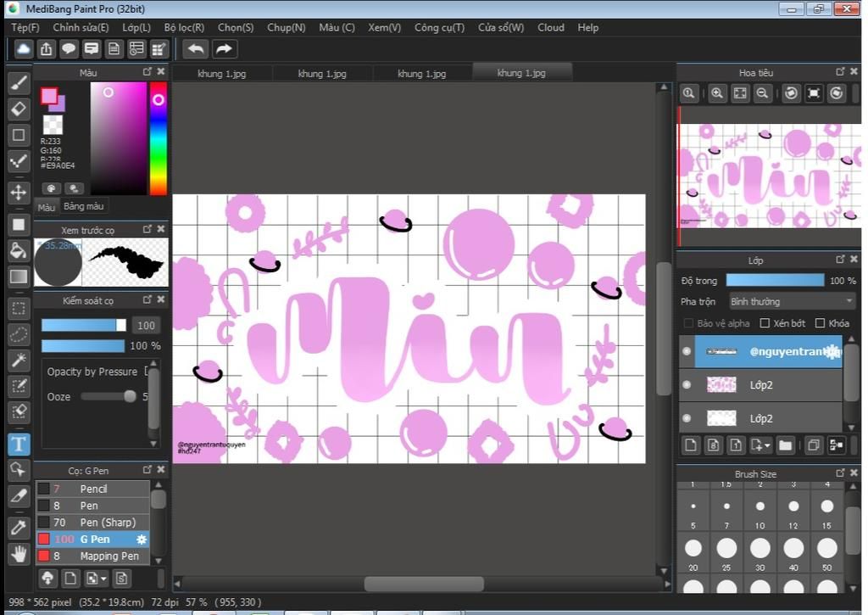
Task: Undock the Màu color panel
Action: pos(147,71)
